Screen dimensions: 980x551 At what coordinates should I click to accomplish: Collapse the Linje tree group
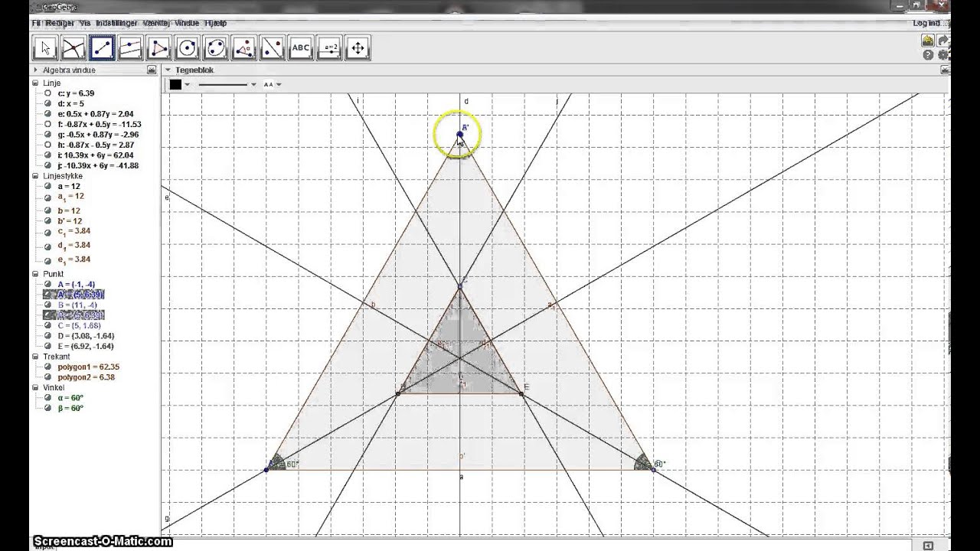click(36, 83)
